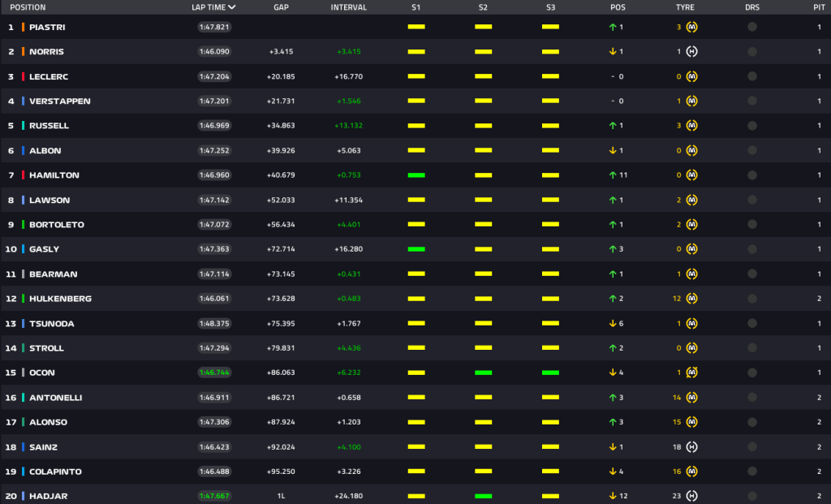
Task: Click Piastri's medium tyre icon
Action: pos(691,27)
